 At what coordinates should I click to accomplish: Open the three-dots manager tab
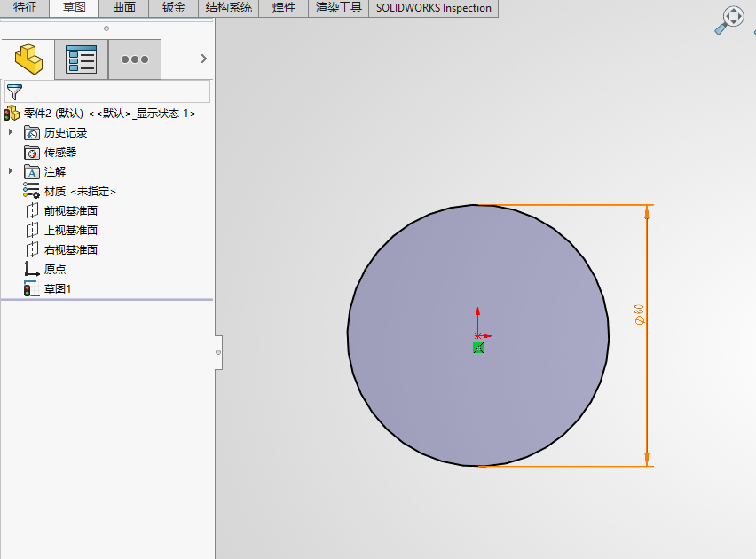[x=135, y=59]
